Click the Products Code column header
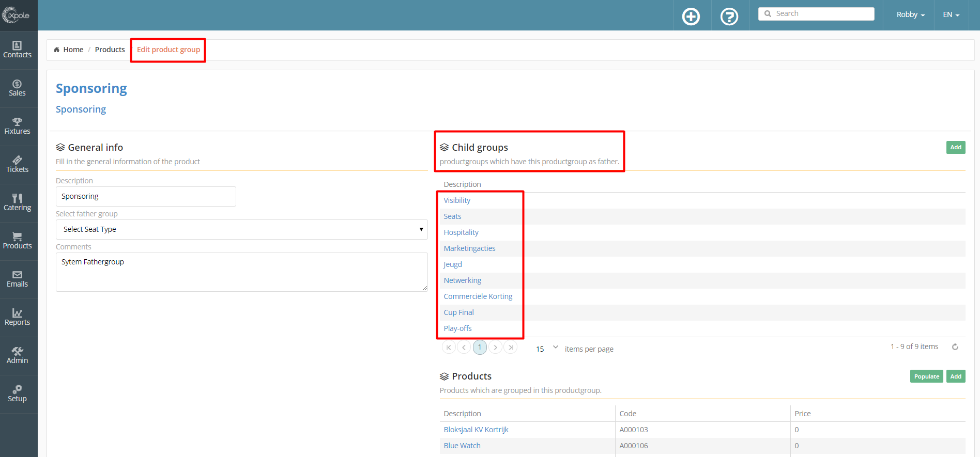980x457 pixels. point(627,414)
